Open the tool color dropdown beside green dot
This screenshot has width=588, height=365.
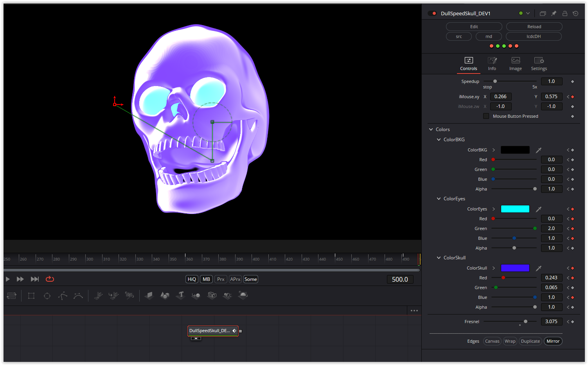528,13
